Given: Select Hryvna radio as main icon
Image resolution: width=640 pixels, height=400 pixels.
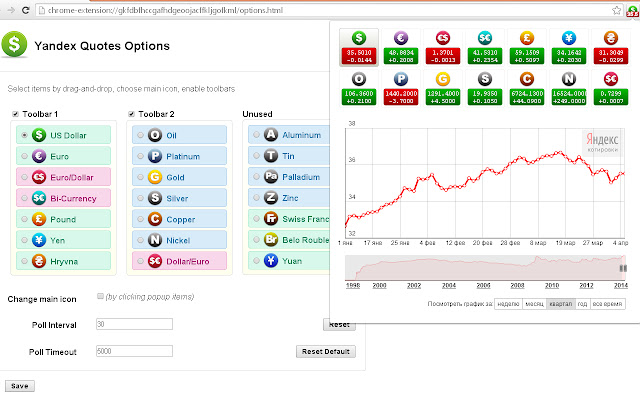Looking at the screenshot, I should (24, 261).
